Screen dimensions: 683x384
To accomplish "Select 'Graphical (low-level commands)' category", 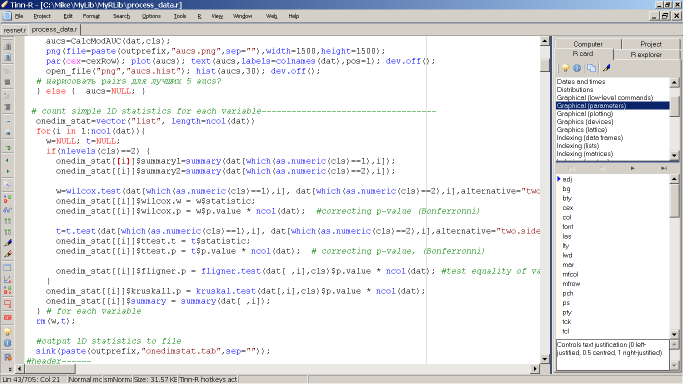I will pyautogui.click(x=612, y=98).
